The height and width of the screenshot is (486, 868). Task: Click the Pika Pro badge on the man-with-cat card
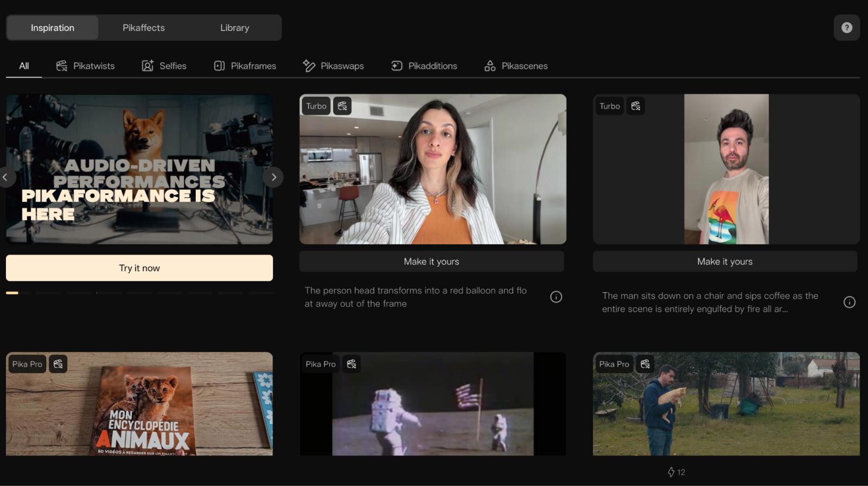pos(614,364)
